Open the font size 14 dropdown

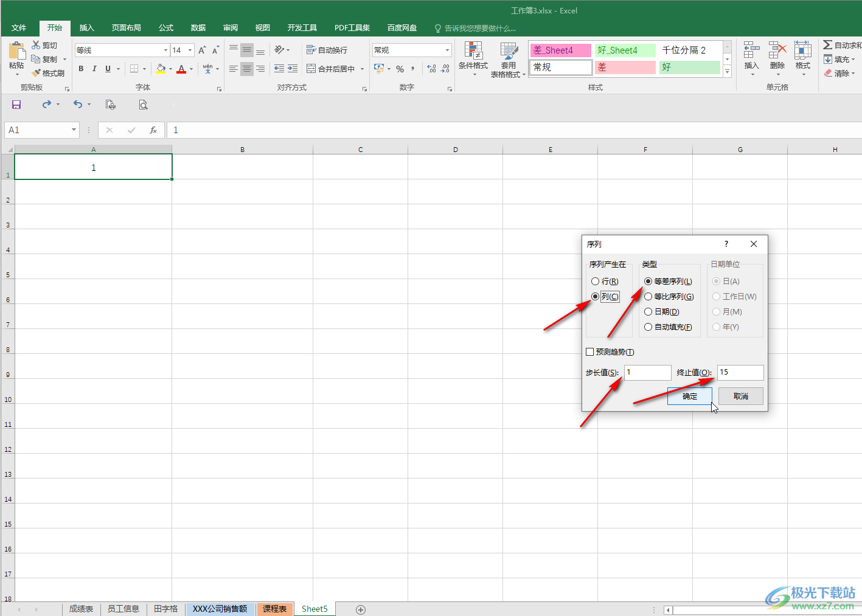190,50
